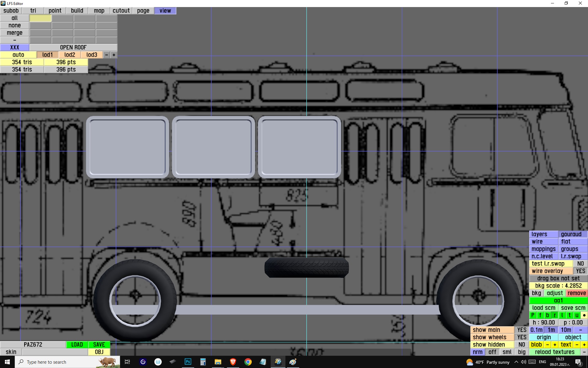Toggle show hidden NO setting

tap(522, 344)
